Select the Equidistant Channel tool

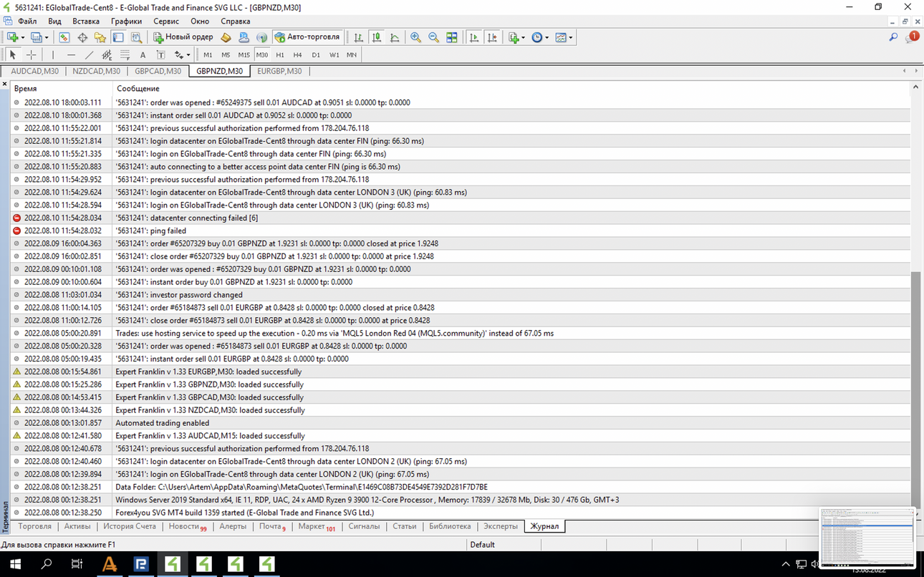pos(107,54)
